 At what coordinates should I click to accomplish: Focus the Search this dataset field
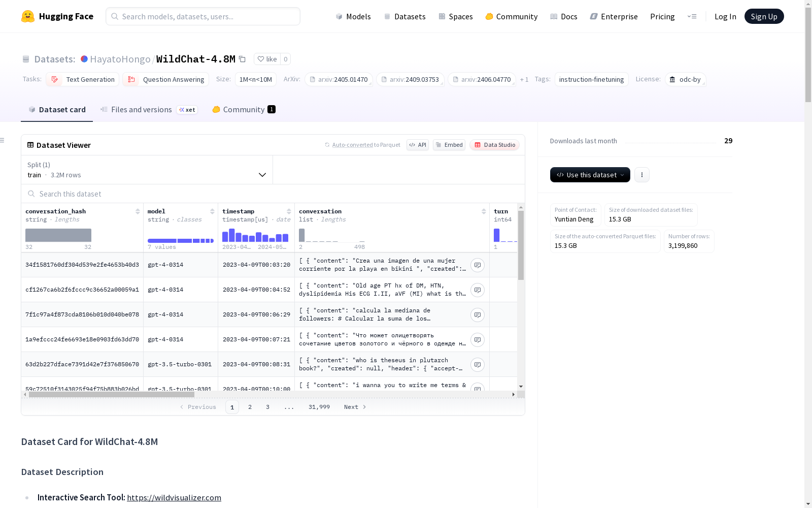click(x=273, y=194)
